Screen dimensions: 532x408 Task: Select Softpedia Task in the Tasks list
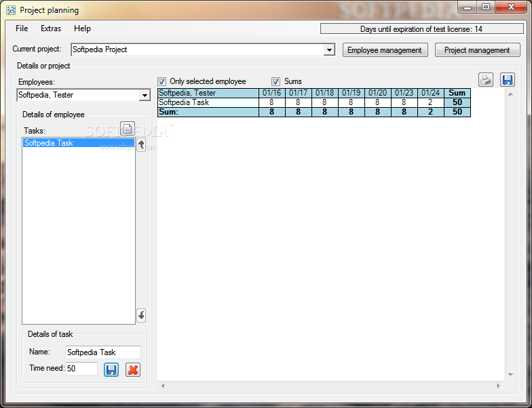pyautogui.click(x=79, y=143)
